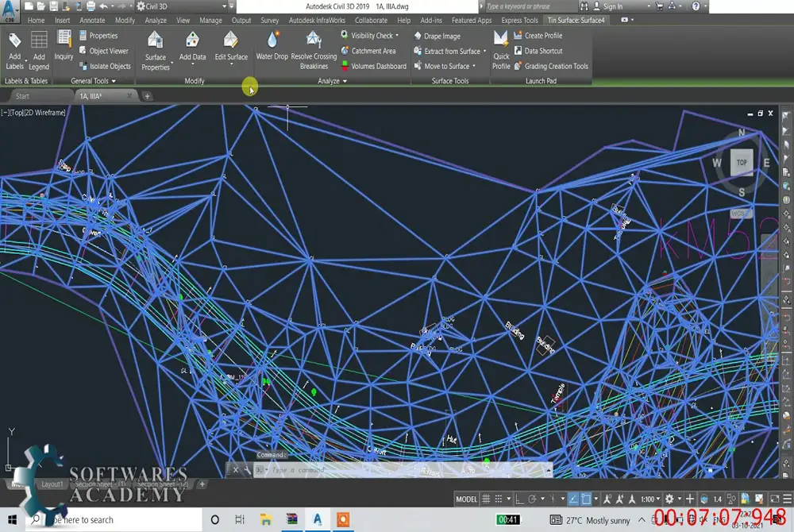Click the Drape Image tool
Viewport: 794px width, 532px height.
[437, 36]
